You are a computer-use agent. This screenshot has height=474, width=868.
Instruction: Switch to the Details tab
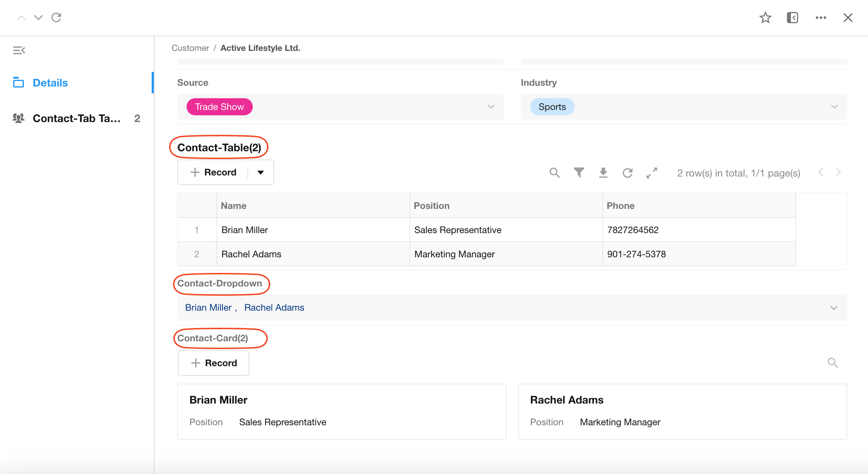pyautogui.click(x=50, y=83)
